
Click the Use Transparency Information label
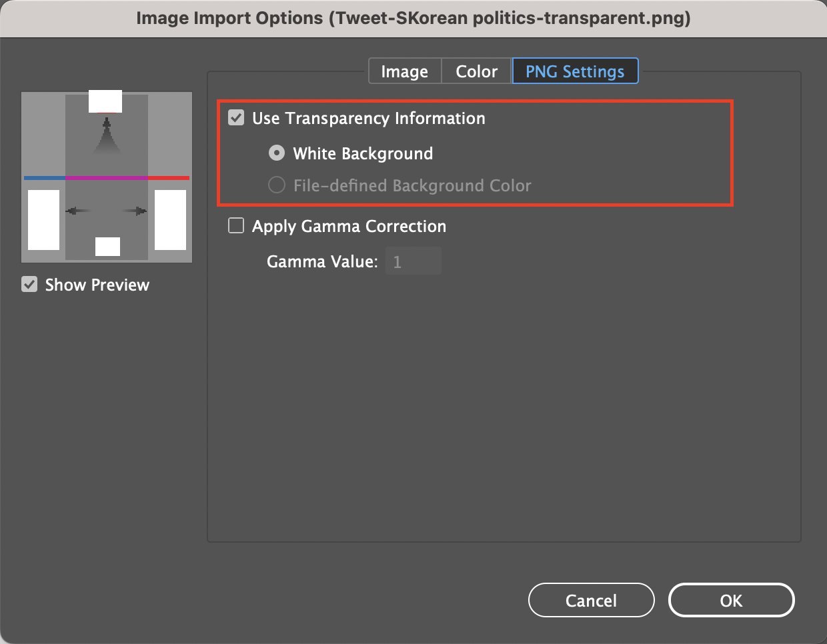pyautogui.click(x=368, y=118)
